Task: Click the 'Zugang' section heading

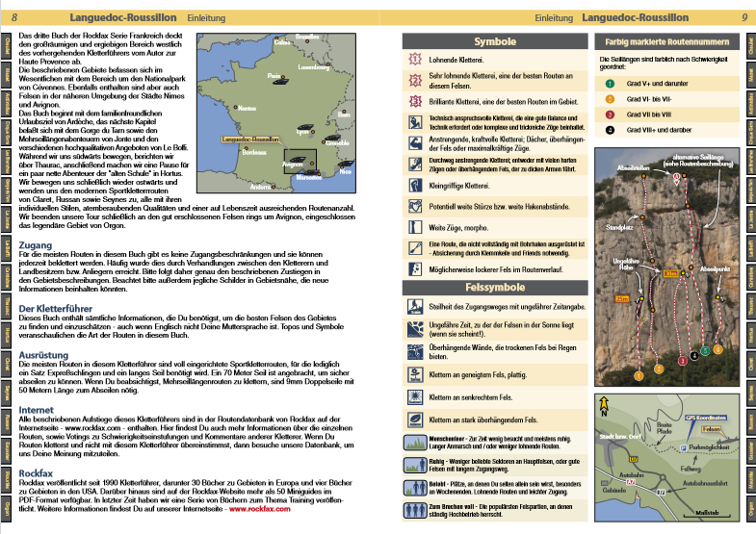Action: [x=36, y=245]
